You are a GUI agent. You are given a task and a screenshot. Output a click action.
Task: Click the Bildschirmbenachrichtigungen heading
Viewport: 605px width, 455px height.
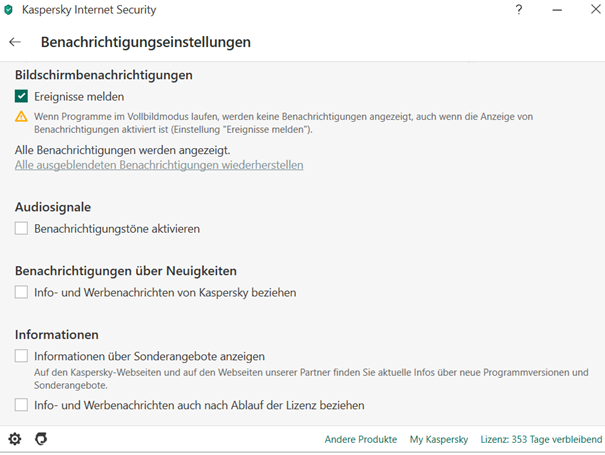click(x=104, y=75)
